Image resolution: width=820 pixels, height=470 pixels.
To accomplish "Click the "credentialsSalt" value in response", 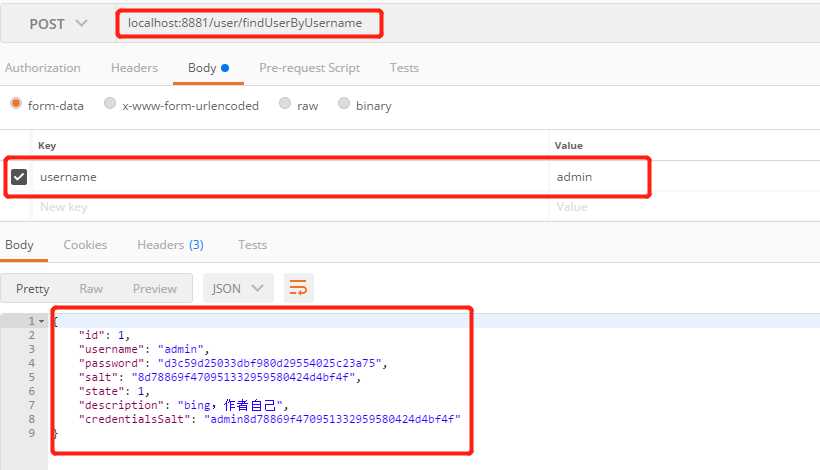I will [x=332, y=419].
